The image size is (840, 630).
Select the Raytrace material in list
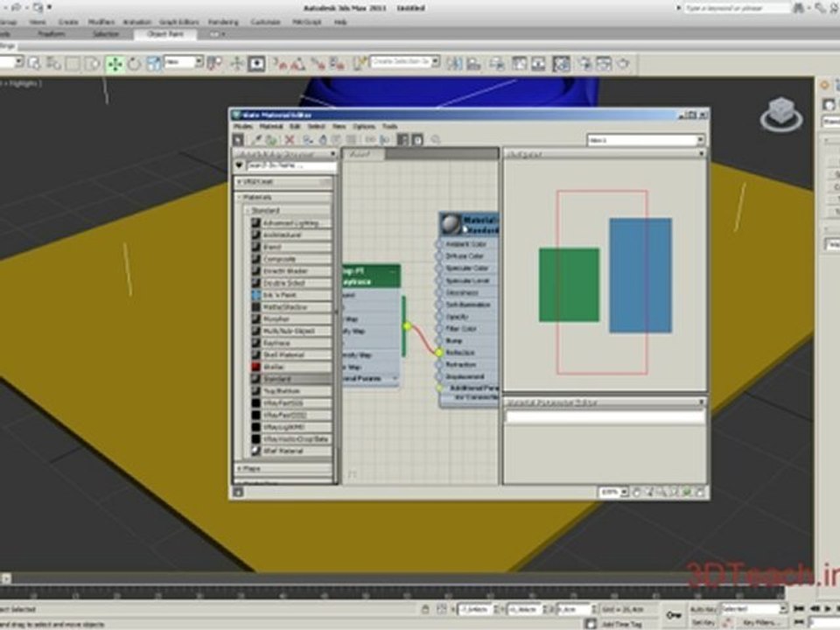pos(290,343)
